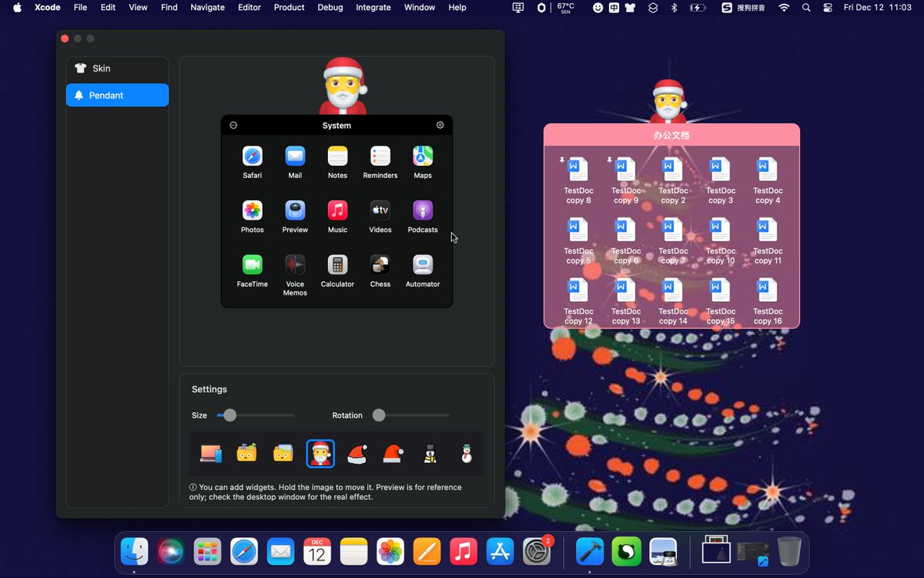Click the Sogou Pinyin input source

point(743,7)
